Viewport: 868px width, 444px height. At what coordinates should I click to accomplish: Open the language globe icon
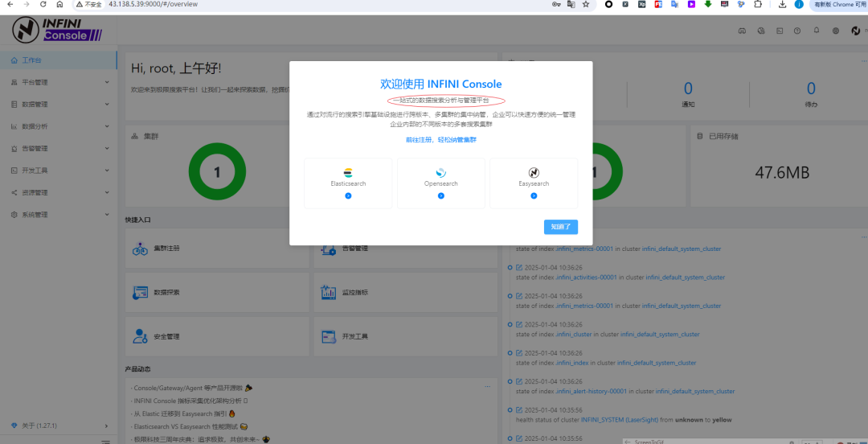[835, 31]
